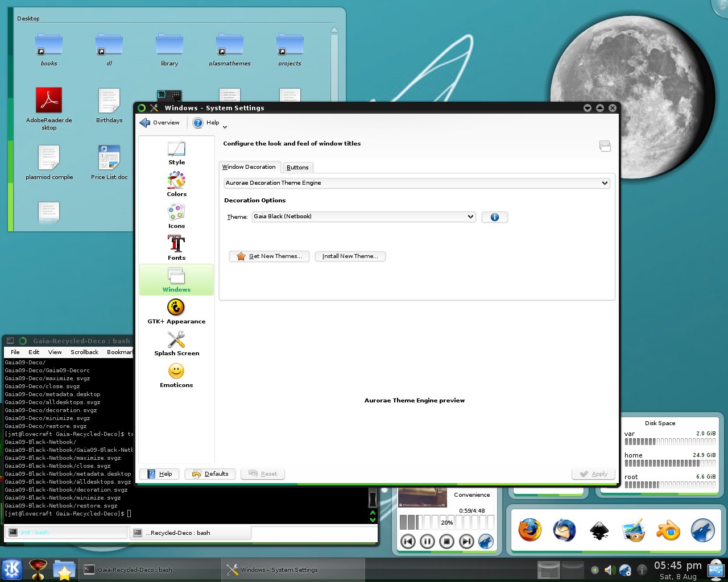Click the Reset button
Image resolution: width=728 pixels, height=582 pixels.
263,474
